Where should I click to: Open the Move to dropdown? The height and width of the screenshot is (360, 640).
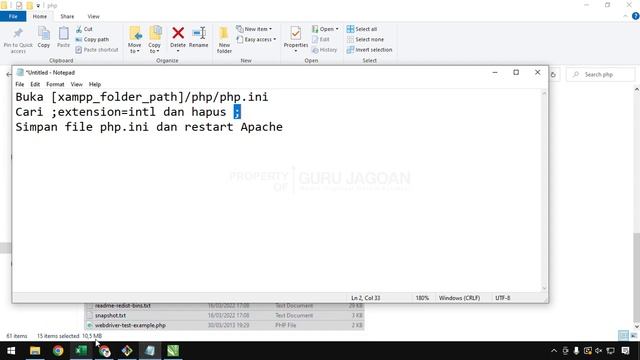(134, 40)
